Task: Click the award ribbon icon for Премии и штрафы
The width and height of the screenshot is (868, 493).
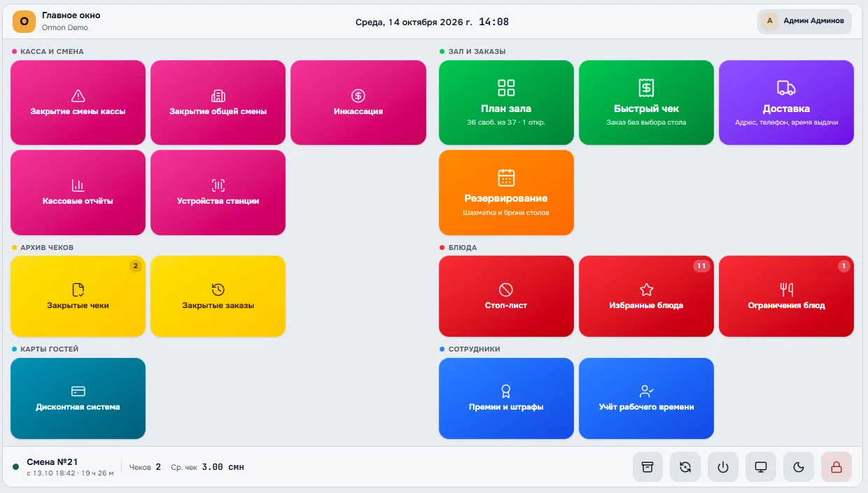Action: point(506,391)
